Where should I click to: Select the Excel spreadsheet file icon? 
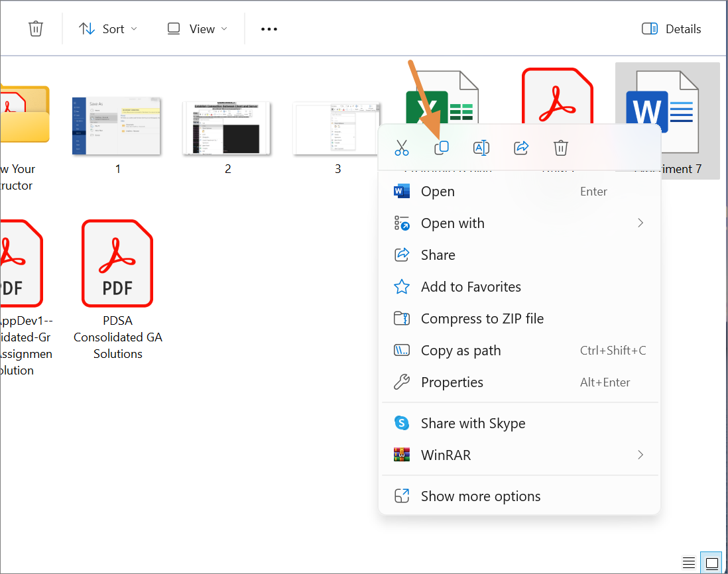(441, 97)
